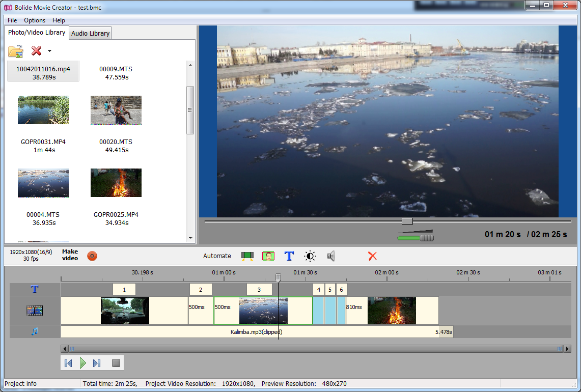Click the preview volume slider

pos(416,238)
